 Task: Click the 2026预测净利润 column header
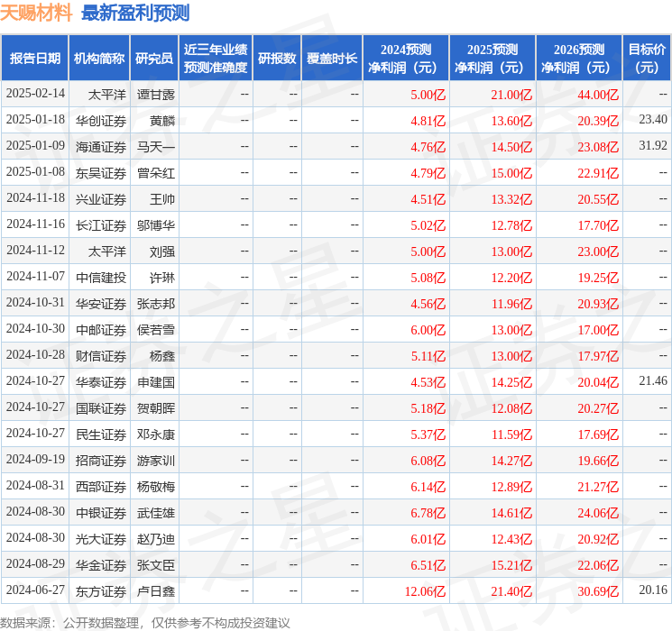tap(578, 59)
